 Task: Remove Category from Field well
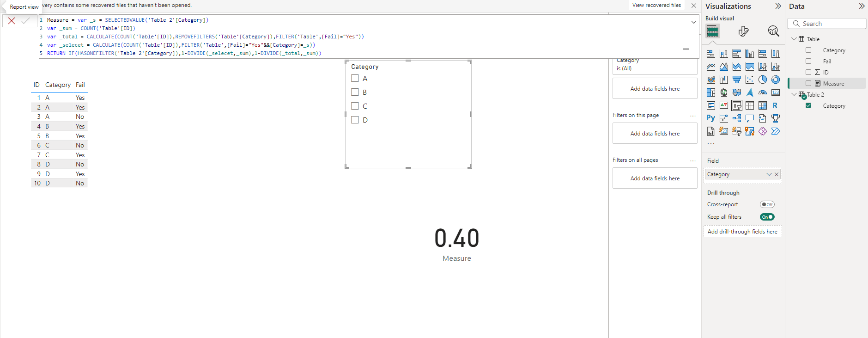click(777, 174)
